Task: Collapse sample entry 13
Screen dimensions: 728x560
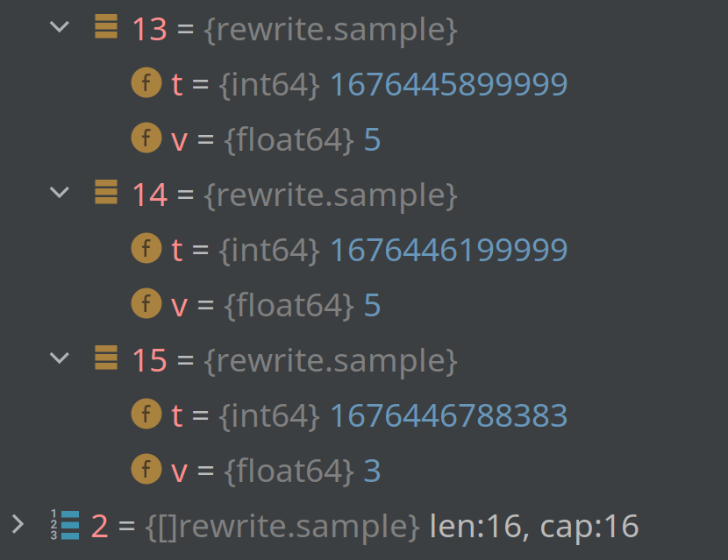Action: [x=59, y=26]
